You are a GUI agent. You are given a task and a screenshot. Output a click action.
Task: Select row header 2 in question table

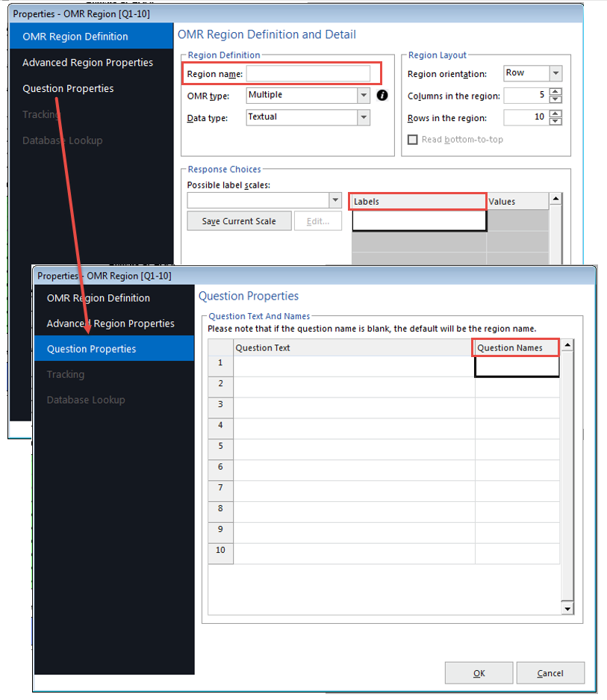pos(220,387)
